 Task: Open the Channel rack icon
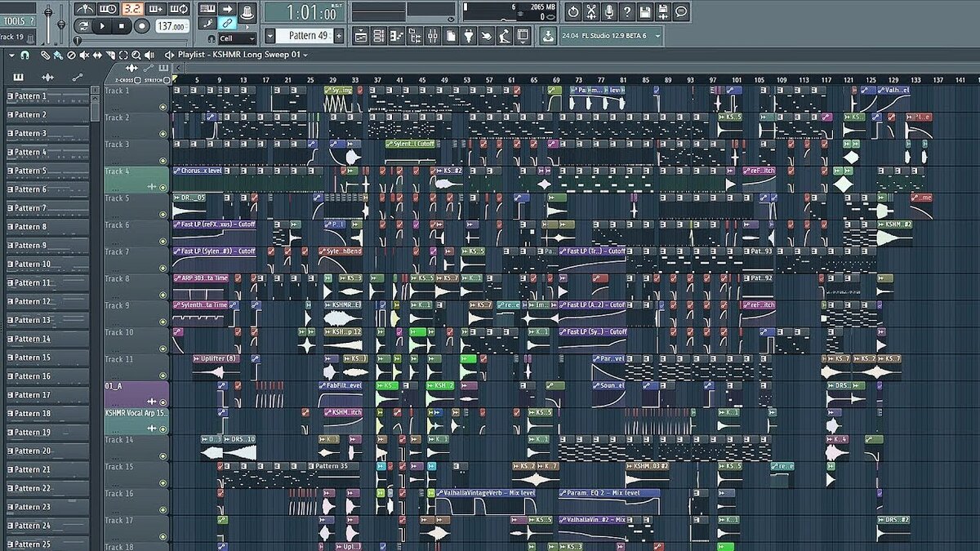[x=378, y=36]
